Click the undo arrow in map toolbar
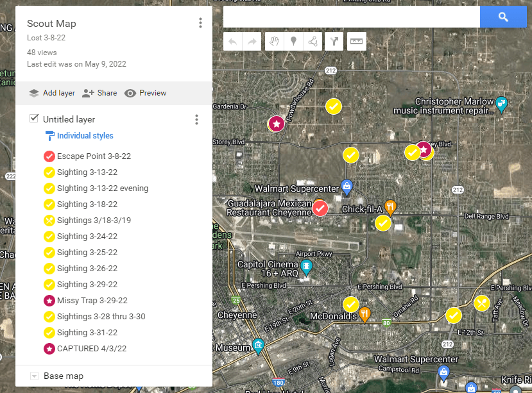Screen dimensions: 532x393 232,42
